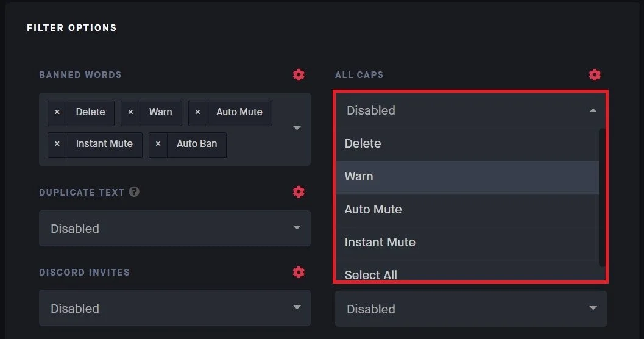Open Duplicate Text gear settings
644x339 pixels.
[x=299, y=192]
